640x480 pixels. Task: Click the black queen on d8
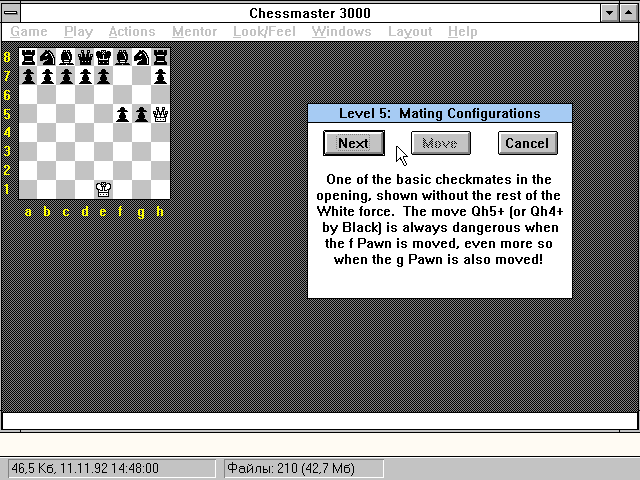pyautogui.click(x=85, y=58)
